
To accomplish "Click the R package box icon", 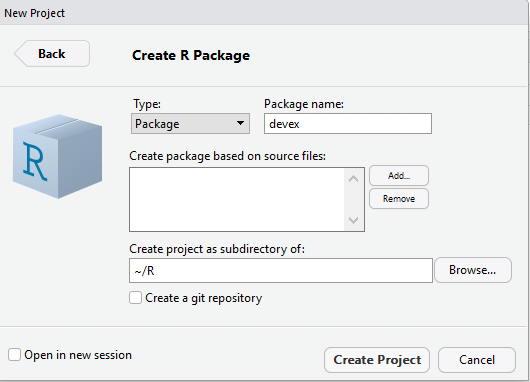I will pos(57,156).
